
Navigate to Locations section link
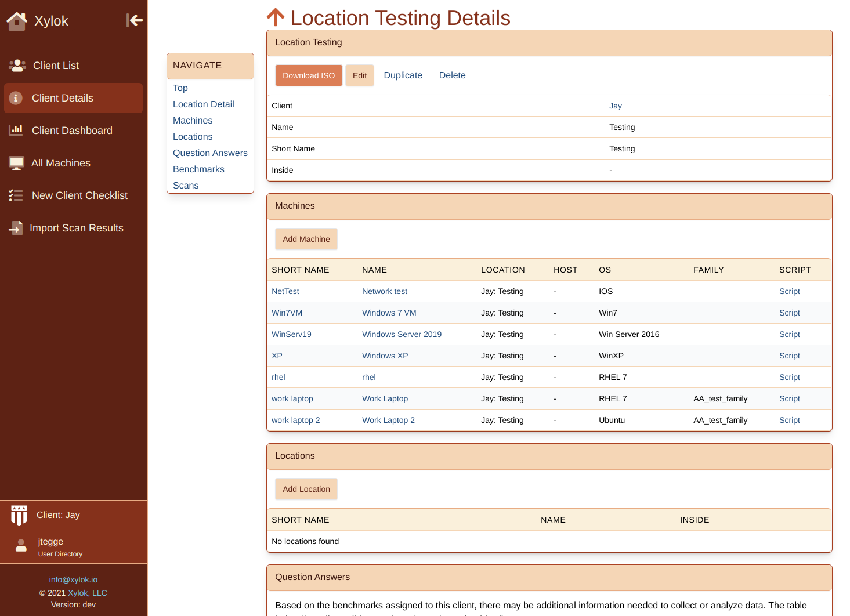point(193,137)
